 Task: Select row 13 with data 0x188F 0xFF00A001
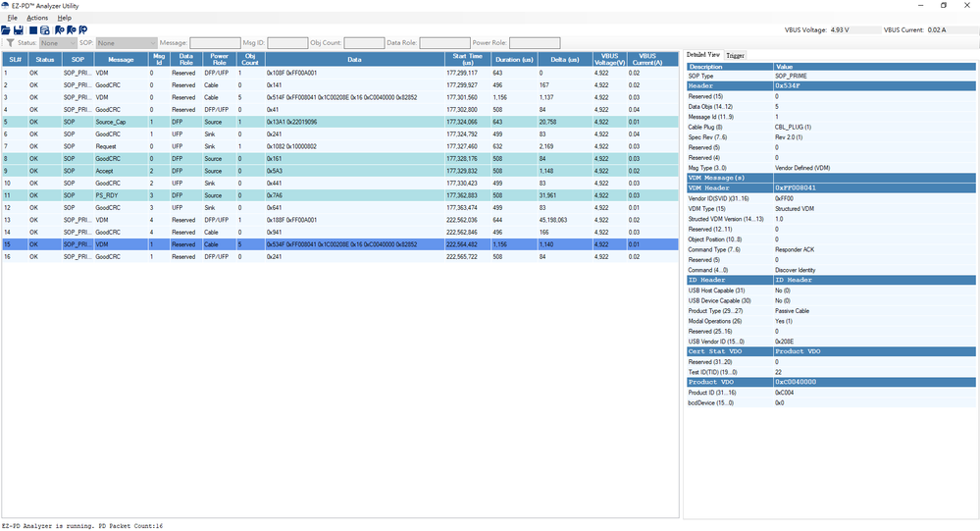340,220
